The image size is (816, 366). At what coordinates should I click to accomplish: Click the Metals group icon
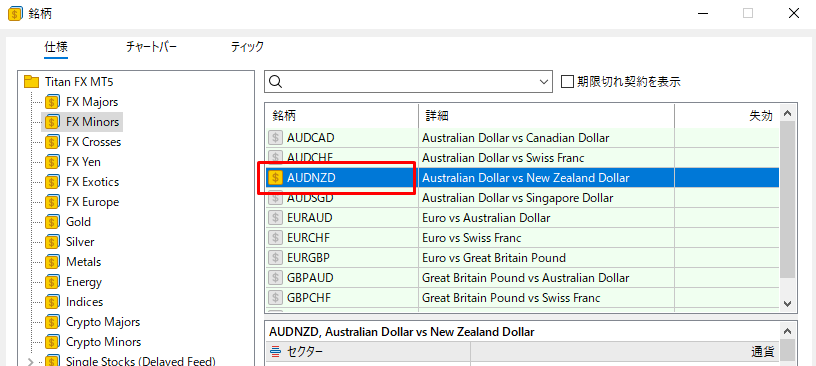pos(52,262)
